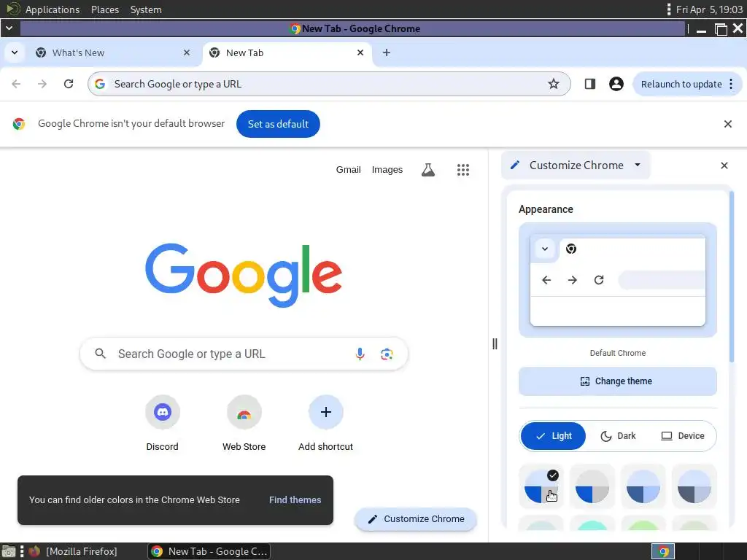747x560 pixels.
Task: Click the side panel resize handle
Action: coord(495,344)
